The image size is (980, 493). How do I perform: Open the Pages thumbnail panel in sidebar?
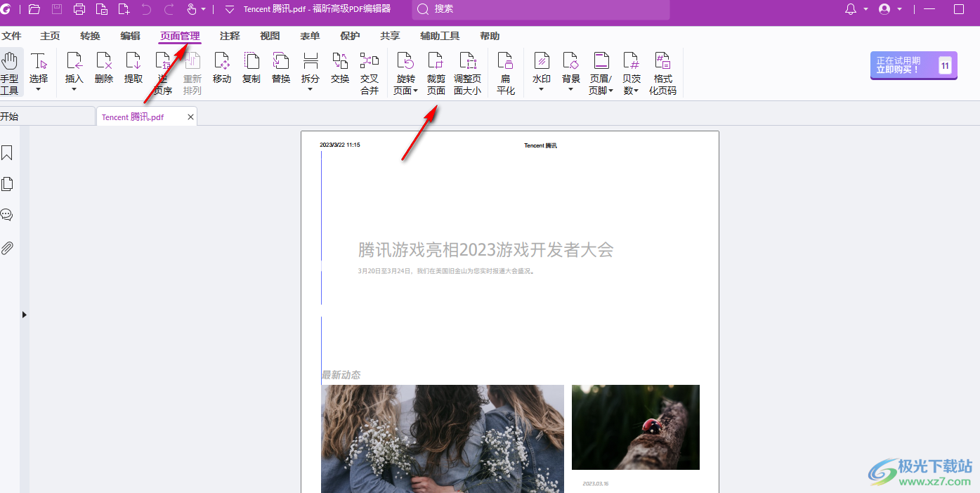pos(7,184)
